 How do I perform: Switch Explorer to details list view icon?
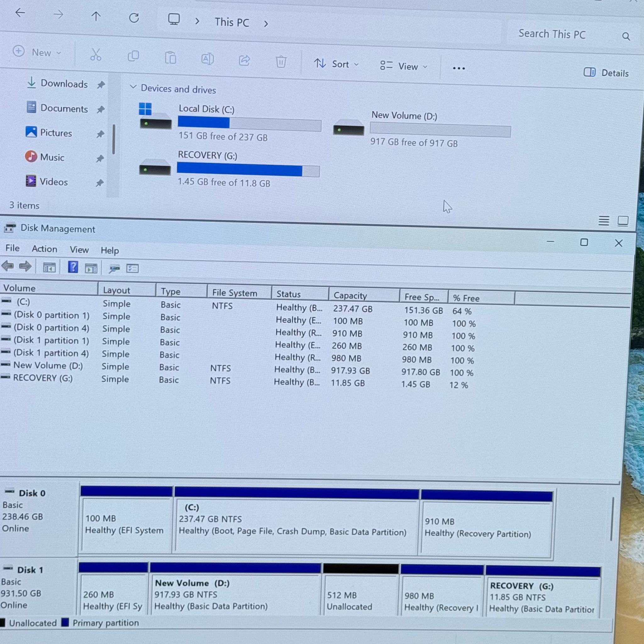tap(604, 221)
